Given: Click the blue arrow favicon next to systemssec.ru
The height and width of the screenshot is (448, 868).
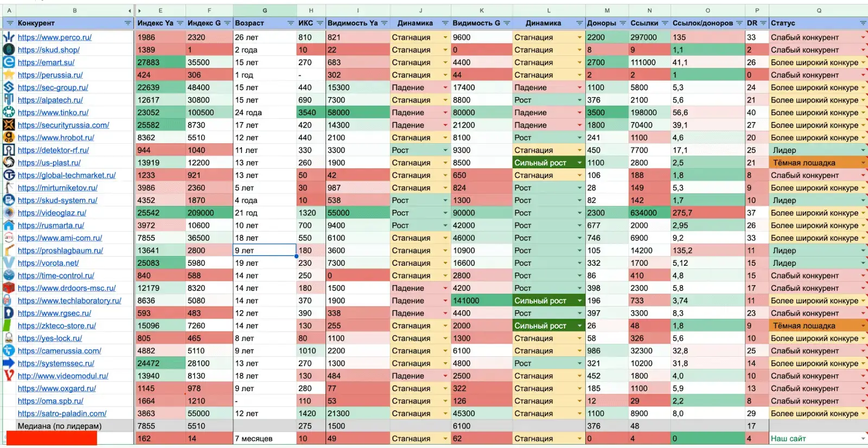Looking at the screenshot, I should click(9, 363).
